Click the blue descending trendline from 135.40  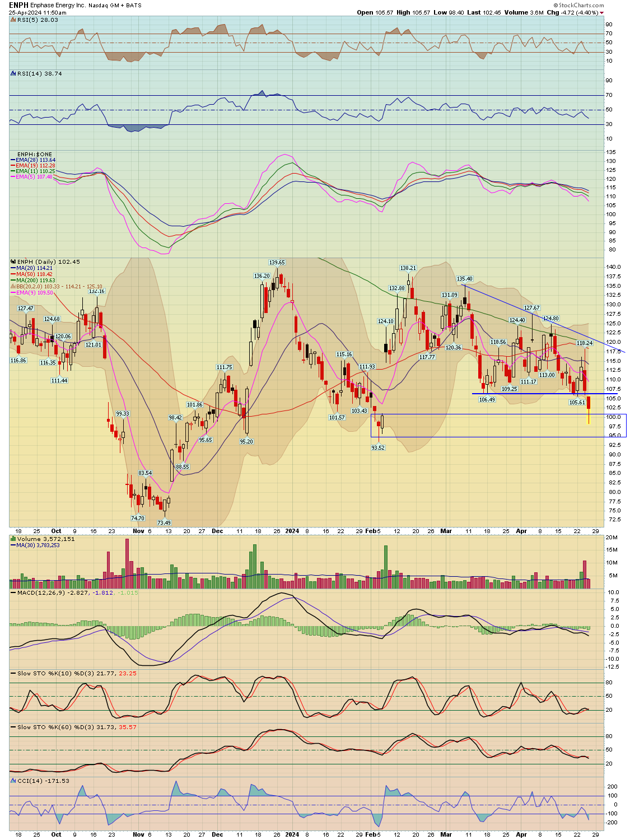pos(543,319)
